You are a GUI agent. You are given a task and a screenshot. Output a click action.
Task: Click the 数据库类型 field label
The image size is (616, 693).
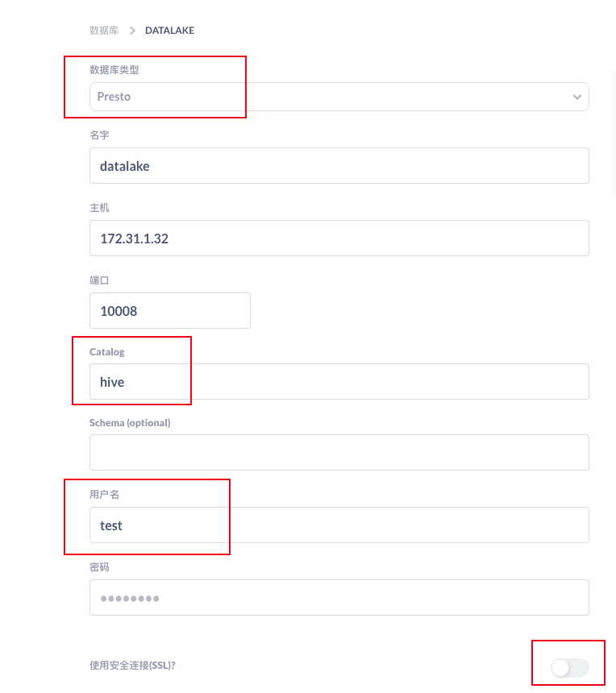114,70
